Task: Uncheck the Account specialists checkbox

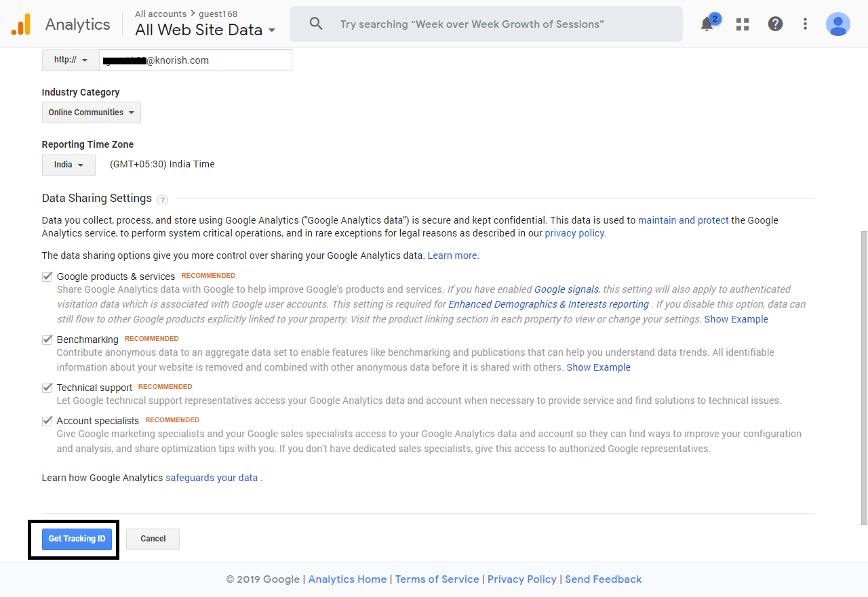Action: click(x=47, y=421)
